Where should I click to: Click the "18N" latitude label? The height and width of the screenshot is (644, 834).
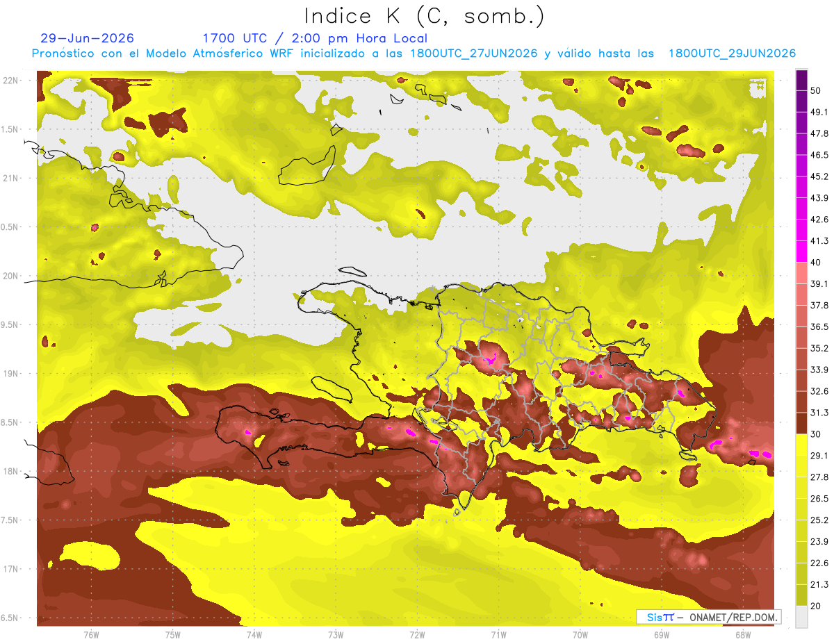coord(10,471)
